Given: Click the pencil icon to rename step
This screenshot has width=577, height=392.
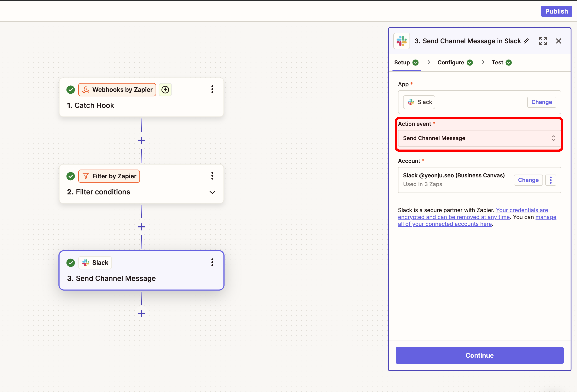Looking at the screenshot, I should pyautogui.click(x=526, y=41).
